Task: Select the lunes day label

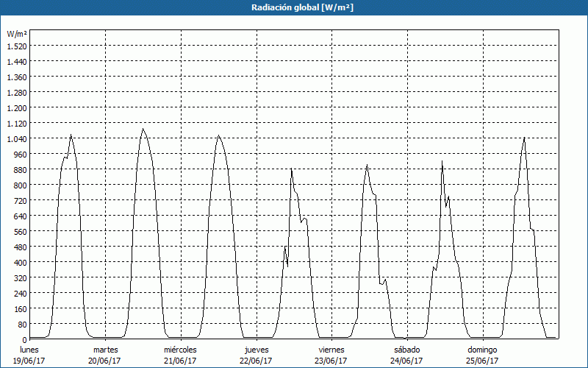Action: [x=29, y=350]
